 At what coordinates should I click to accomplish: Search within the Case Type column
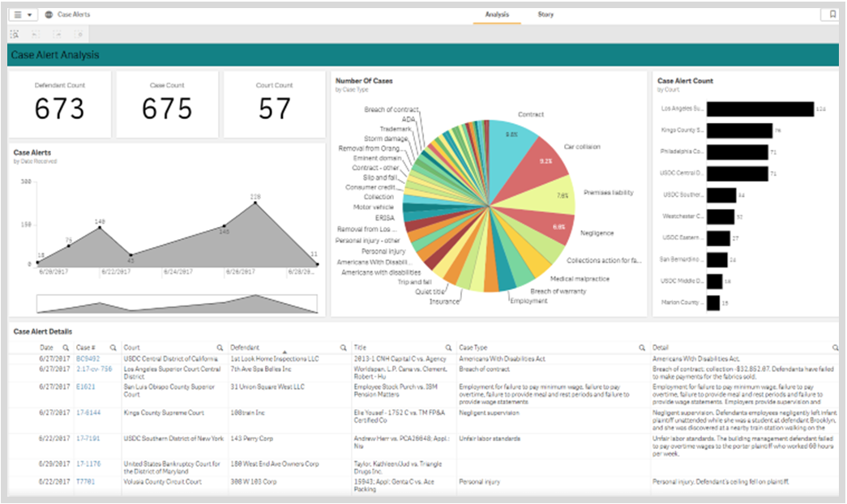[640, 346]
